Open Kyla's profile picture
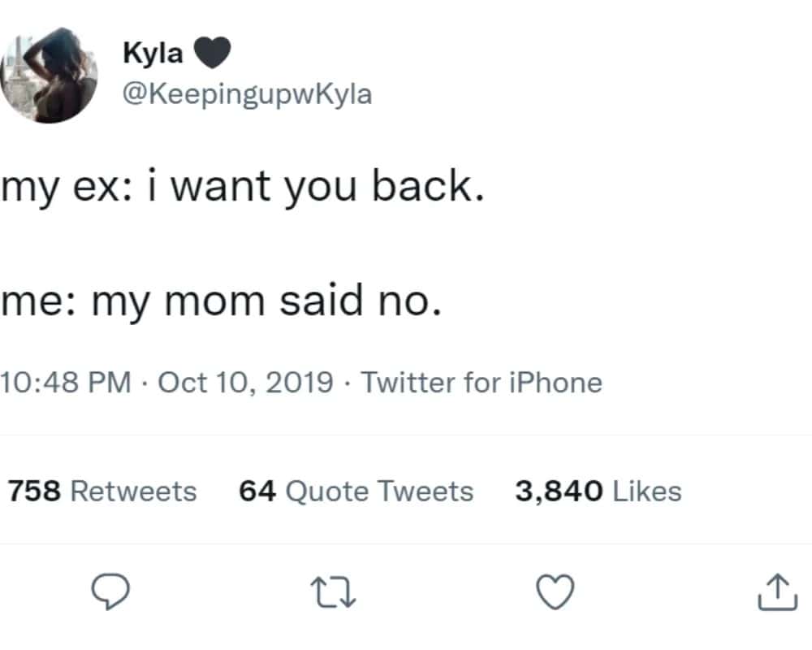 50,76
